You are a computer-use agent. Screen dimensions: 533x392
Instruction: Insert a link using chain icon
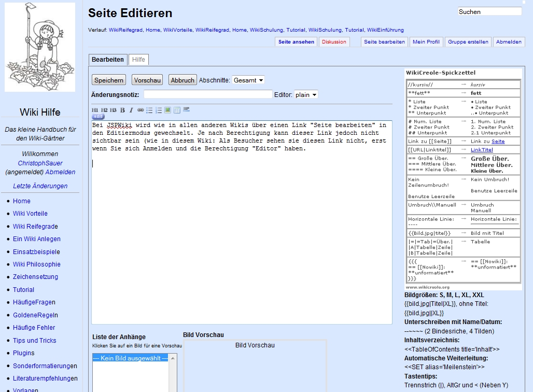141,110
